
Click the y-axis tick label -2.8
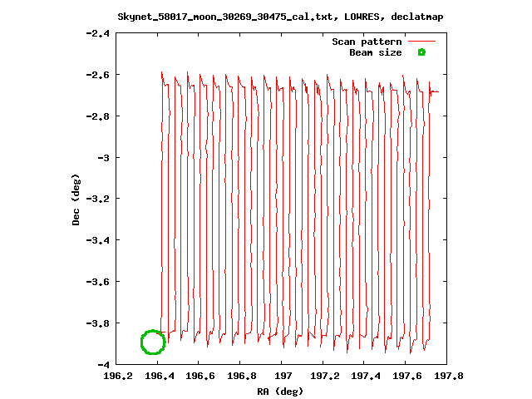98,116
